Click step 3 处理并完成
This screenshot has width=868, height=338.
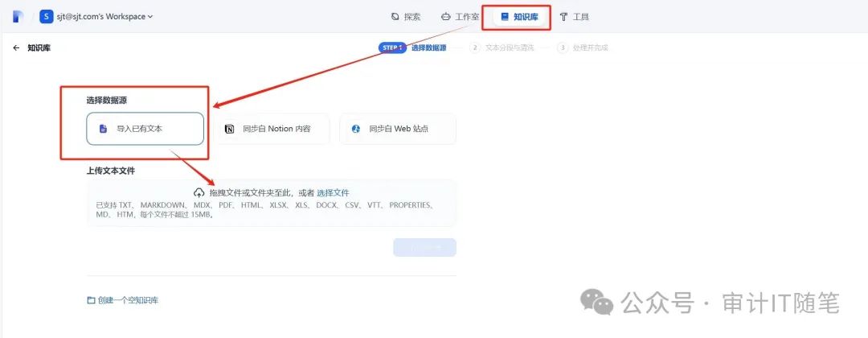[583, 47]
